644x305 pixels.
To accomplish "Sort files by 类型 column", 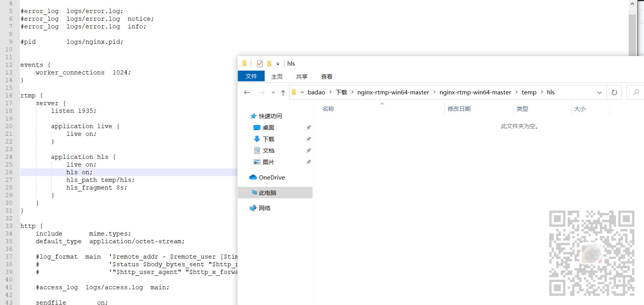I will point(522,109).
